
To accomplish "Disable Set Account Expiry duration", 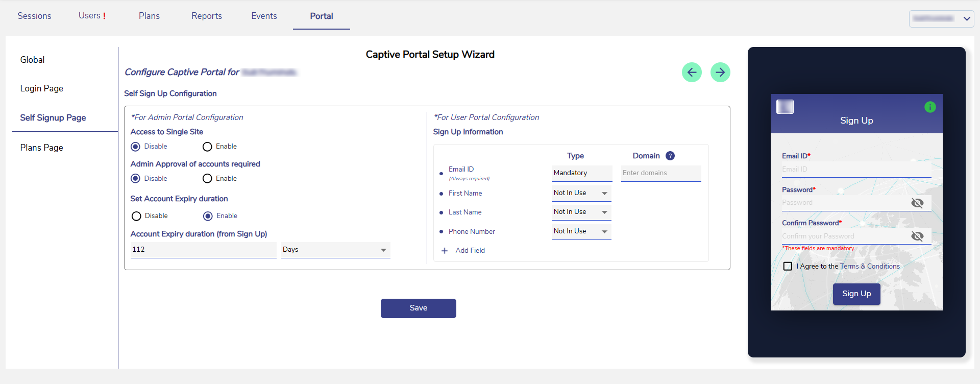I will click(136, 216).
